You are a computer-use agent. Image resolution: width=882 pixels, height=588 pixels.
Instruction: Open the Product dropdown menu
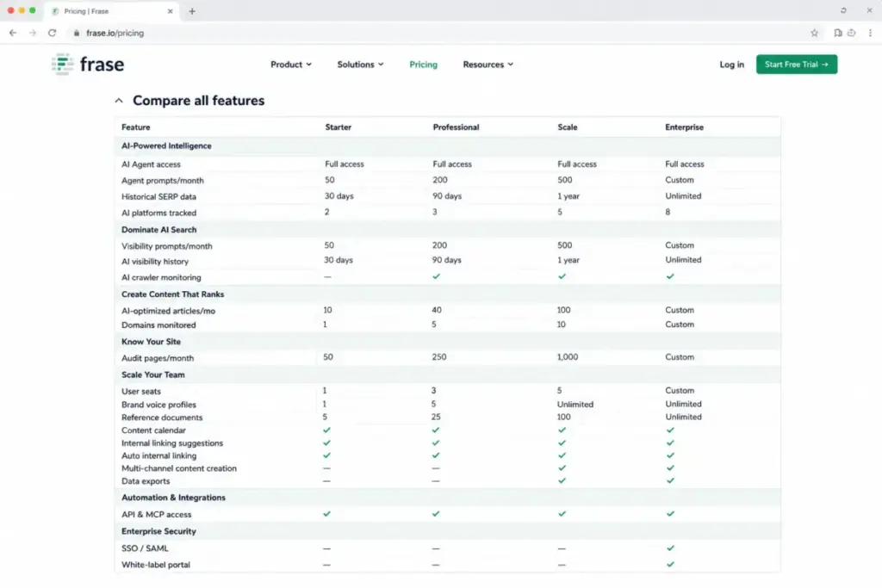(291, 65)
